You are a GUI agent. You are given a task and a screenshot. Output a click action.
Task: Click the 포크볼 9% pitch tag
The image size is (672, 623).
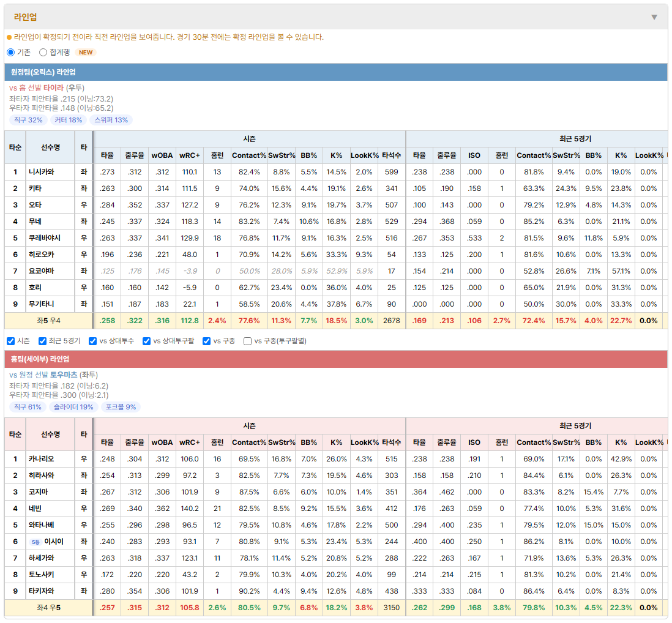121,407
